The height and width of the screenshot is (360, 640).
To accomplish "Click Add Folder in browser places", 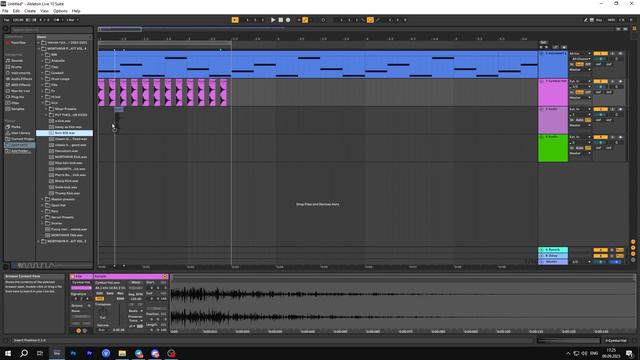I will click(x=18, y=151).
